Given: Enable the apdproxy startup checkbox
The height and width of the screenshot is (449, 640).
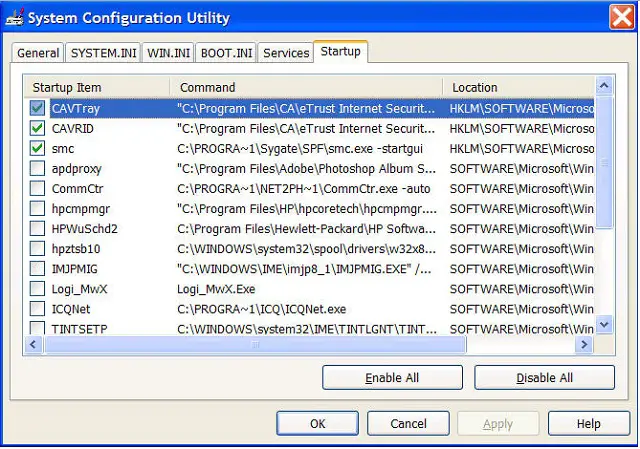Looking at the screenshot, I should tap(37, 168).
